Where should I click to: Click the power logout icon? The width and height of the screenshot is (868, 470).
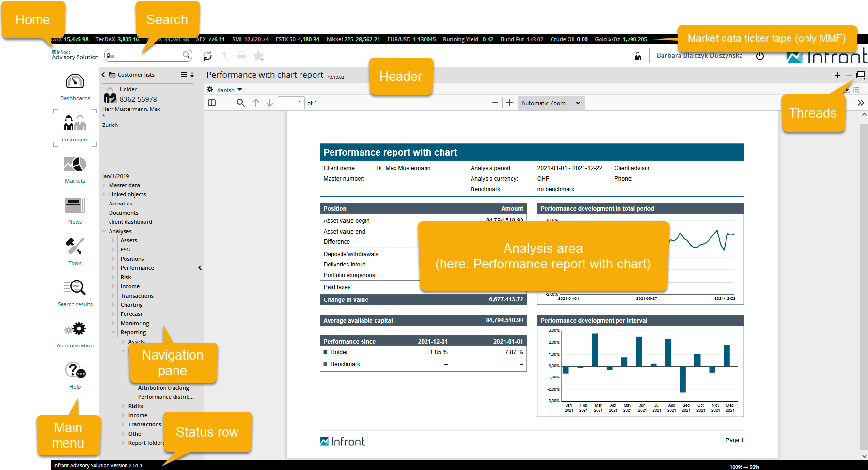(759, 56)
